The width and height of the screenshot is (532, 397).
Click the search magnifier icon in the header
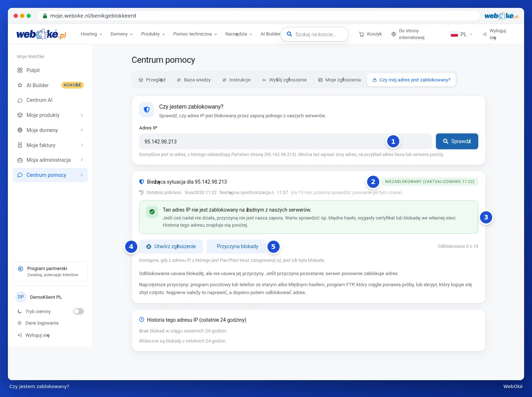coord(289,34)
